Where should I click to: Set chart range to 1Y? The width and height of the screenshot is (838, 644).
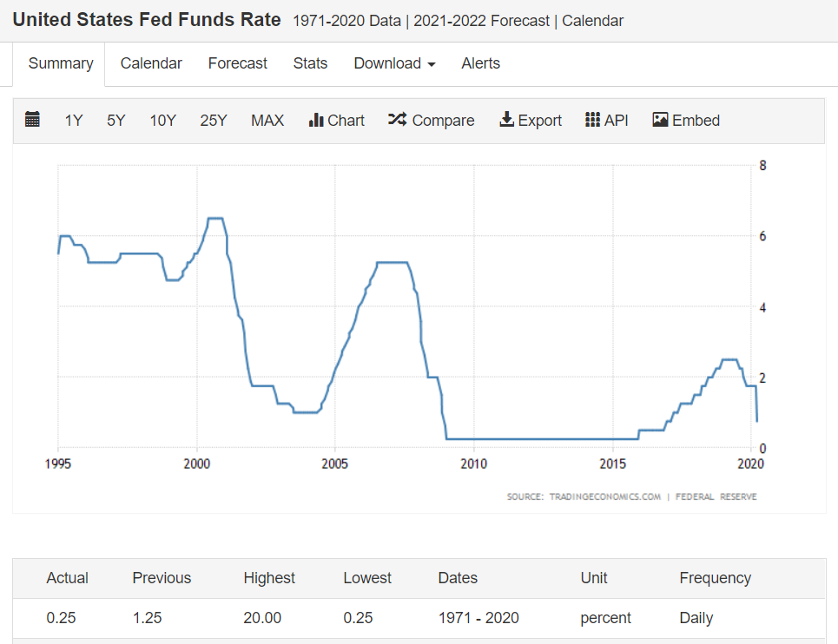pos(74,121)
